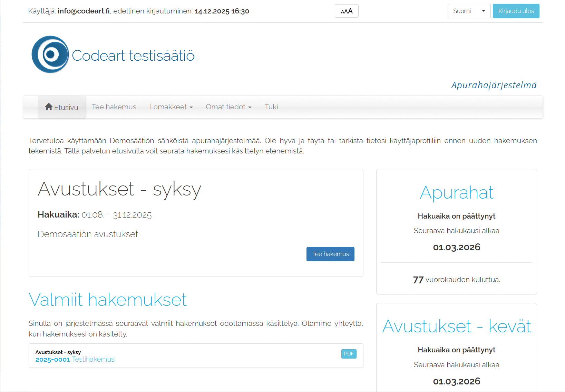Log out with Kirjaudu ulos button

coord(516,11)
